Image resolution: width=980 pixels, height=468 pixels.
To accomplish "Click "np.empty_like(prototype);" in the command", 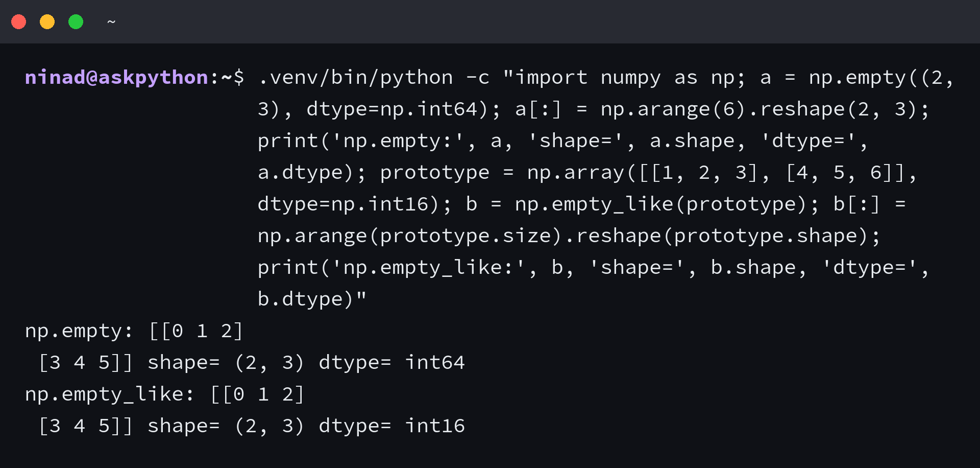I will point(667,204).
